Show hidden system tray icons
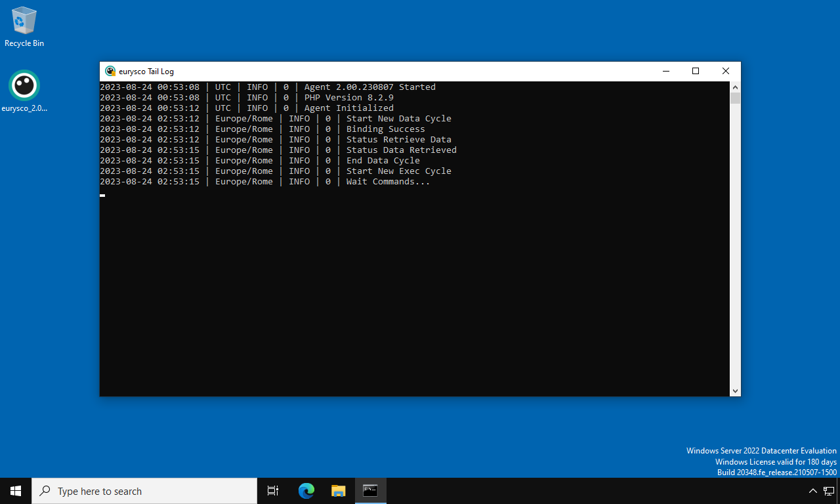 [x=813, y=491]
